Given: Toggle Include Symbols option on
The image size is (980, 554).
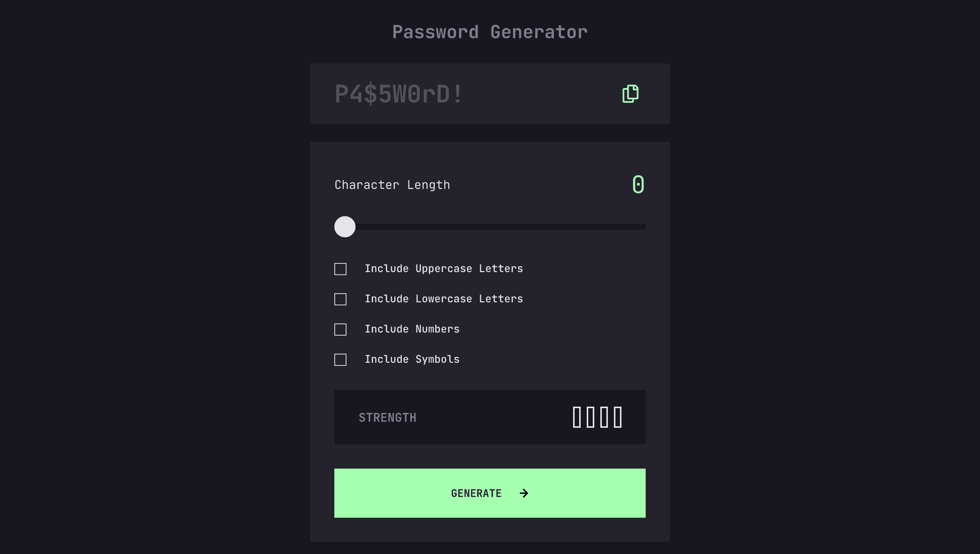Looking at the screenshot, I should coord(340,359).
